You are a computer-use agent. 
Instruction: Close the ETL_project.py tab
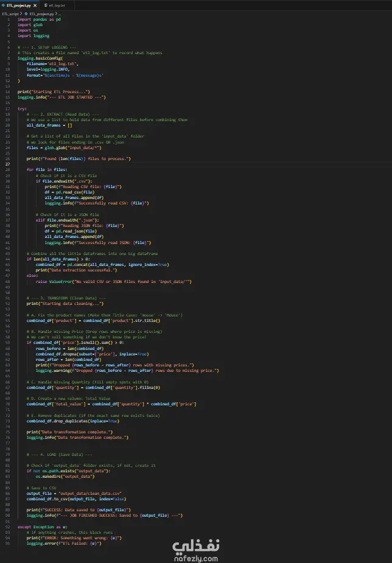click(x=35, y=5)
